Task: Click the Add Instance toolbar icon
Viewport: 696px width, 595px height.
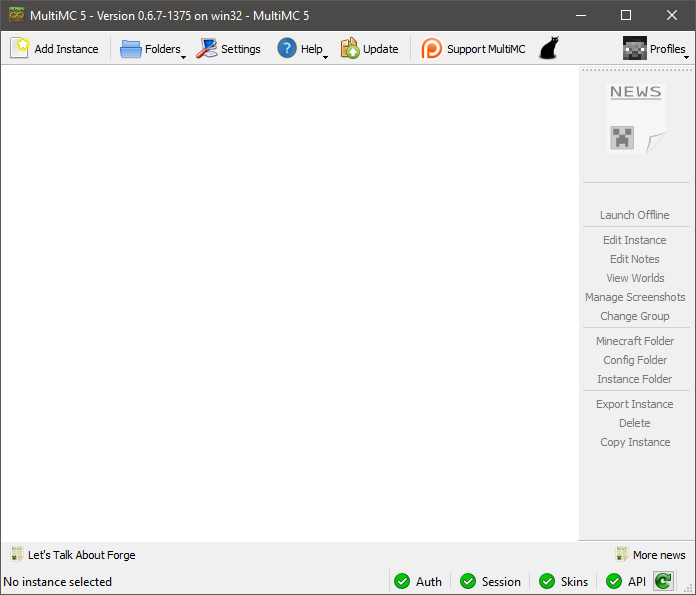Action: 20,48
